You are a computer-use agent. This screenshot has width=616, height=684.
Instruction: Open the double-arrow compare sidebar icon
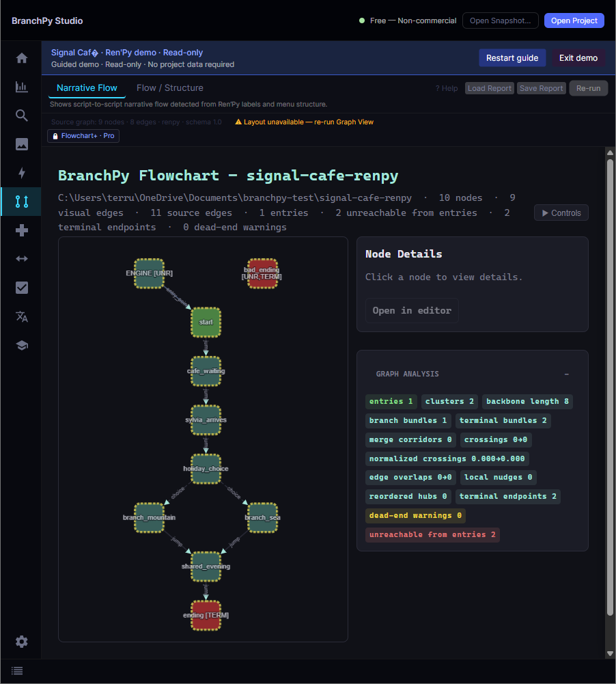(21, 259)
